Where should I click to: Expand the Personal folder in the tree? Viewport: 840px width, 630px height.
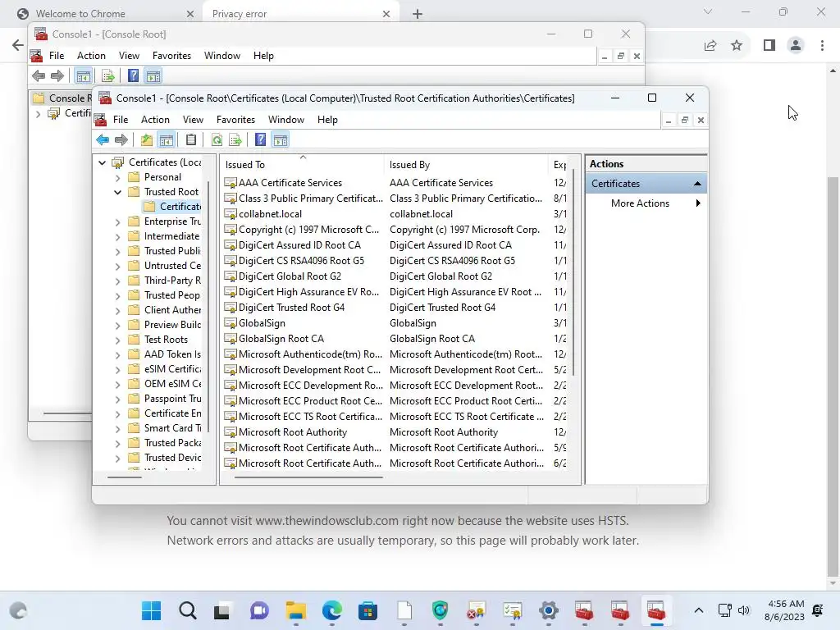pos(118,177)
